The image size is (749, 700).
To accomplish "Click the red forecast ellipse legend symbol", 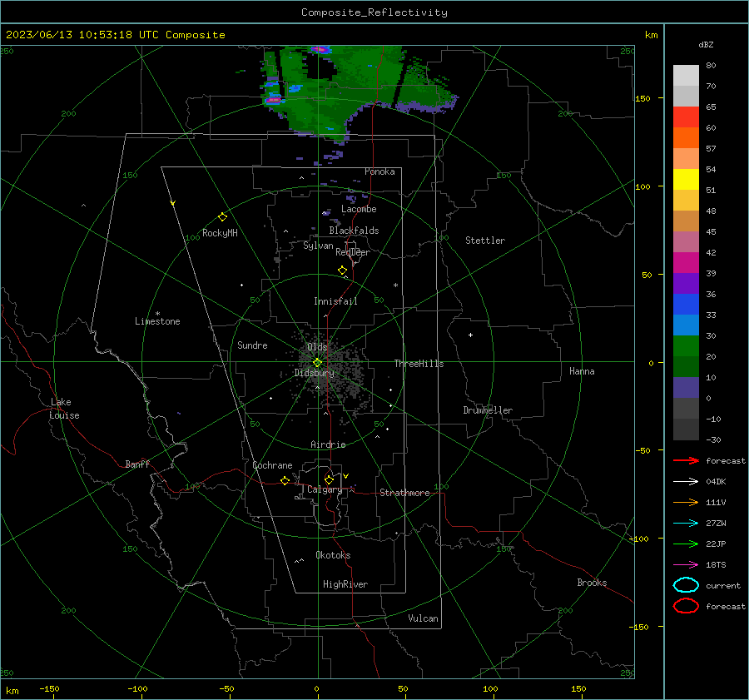I will tap(686, 606).
